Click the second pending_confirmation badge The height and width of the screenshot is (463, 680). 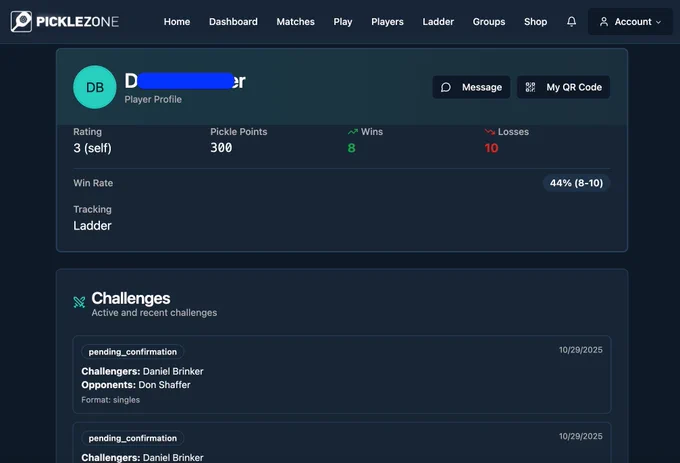(133, 438)
